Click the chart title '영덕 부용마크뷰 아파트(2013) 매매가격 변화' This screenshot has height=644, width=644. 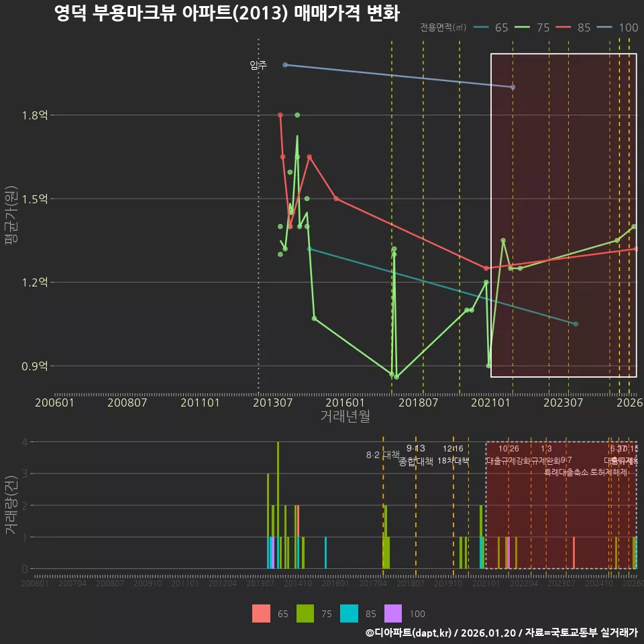pos(227,13)
